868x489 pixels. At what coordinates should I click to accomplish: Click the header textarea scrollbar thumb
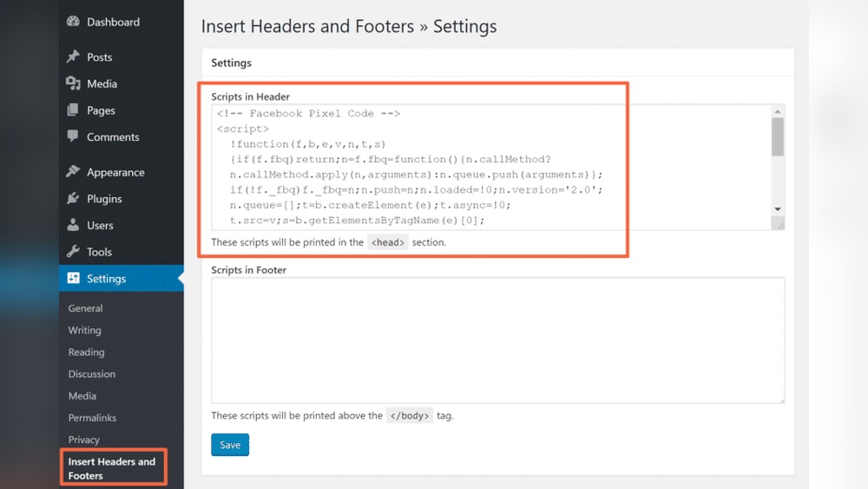(x=778, y=136)
